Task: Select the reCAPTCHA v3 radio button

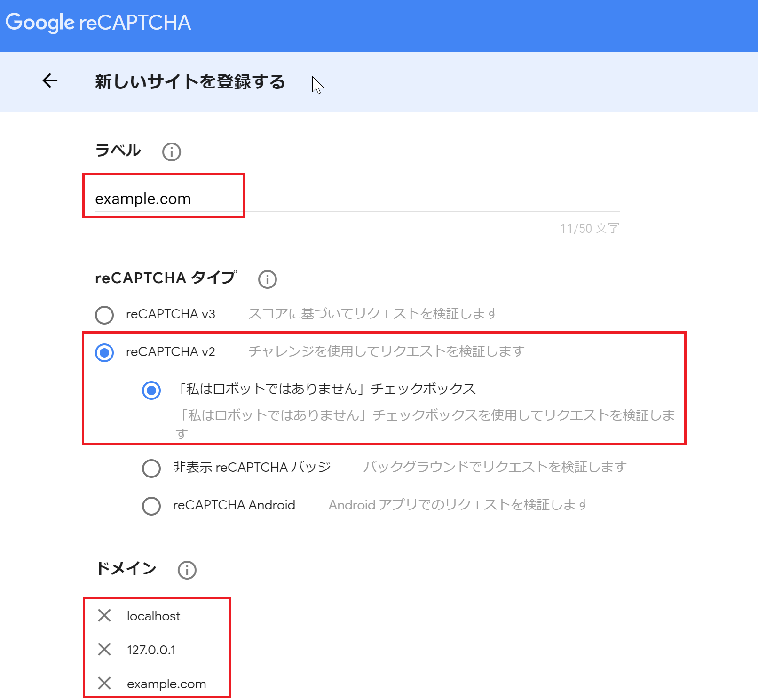Action: tap(104, 315)
